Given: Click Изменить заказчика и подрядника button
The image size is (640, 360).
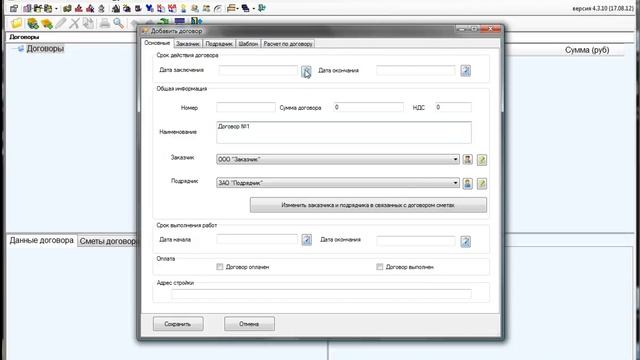Looking at the screenshot, I should 368,205.
